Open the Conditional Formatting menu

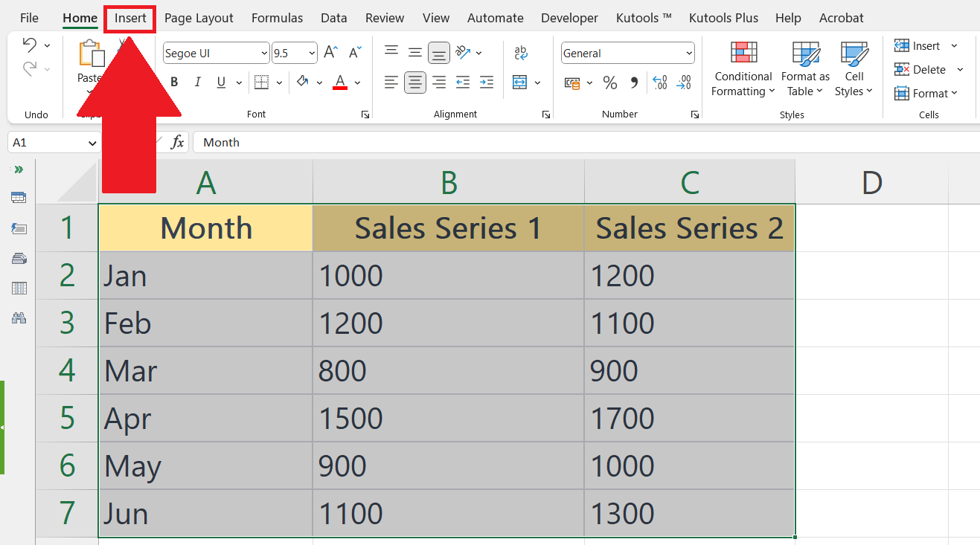pos(743,69)
